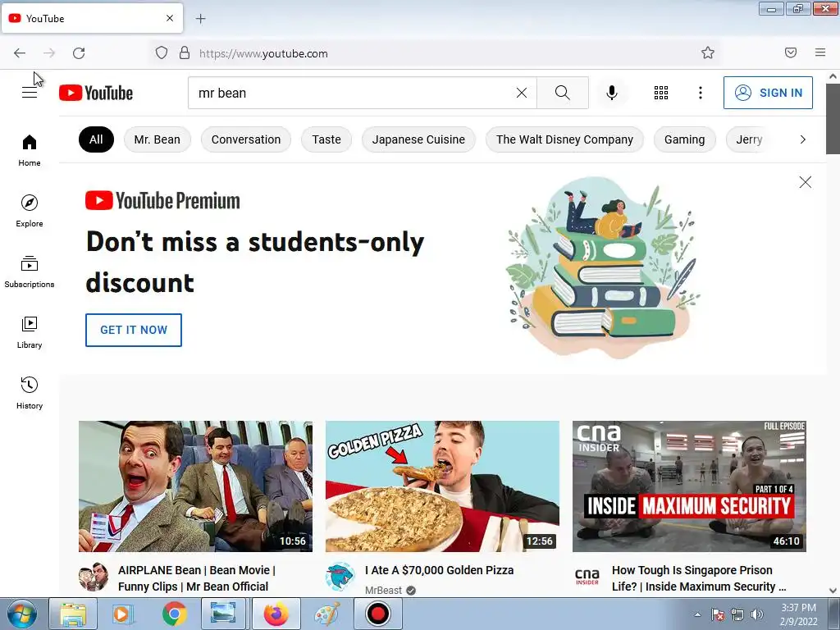Open Windows Explorer from taskbar
The width and height of the screenshot is (840, 630).
73,614
